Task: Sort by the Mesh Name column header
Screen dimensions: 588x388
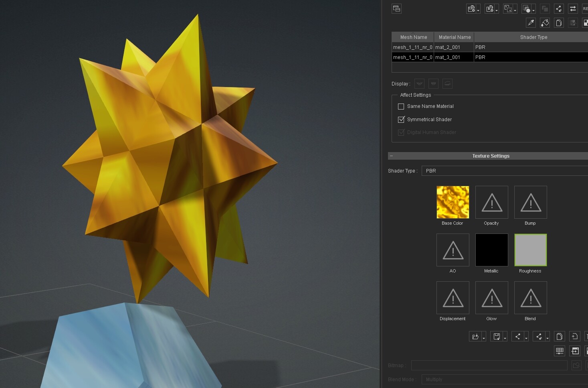Action: pos(413,37)
